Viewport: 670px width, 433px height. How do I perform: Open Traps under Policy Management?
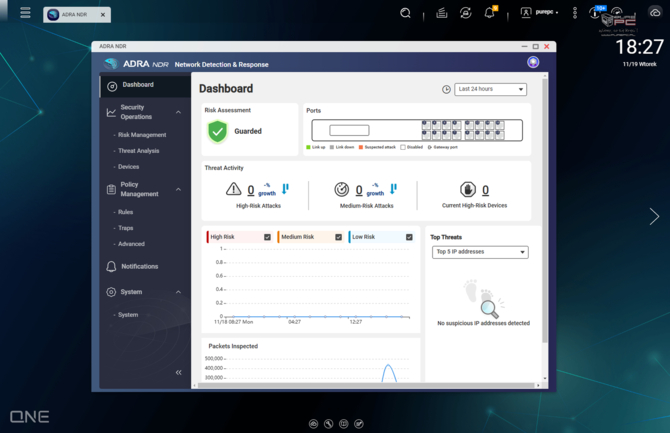126,228
